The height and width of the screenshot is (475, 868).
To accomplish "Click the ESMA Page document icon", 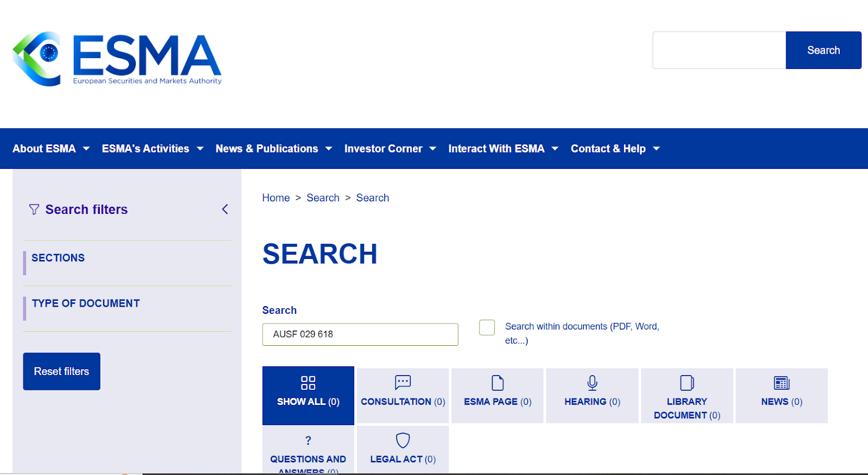I will 497,383.
